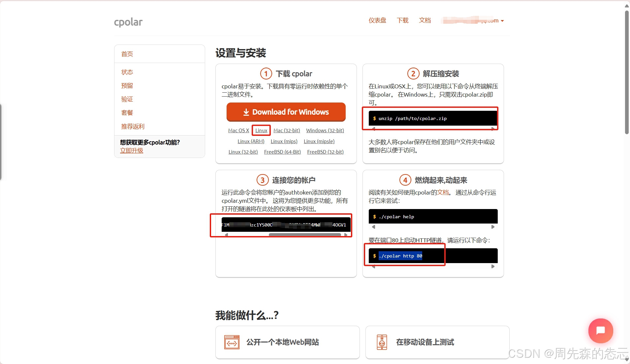Click the authtoken box horizontal scrollbar thumb
The width and height of the screenshot is (630, 364).
(x=305, y=235)
